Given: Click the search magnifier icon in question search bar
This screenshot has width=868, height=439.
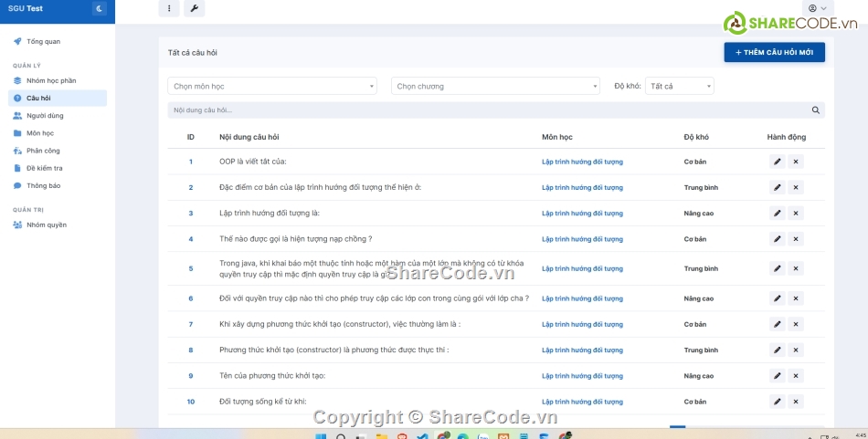Looking at the screenshot, I should (x=816, y=110).
